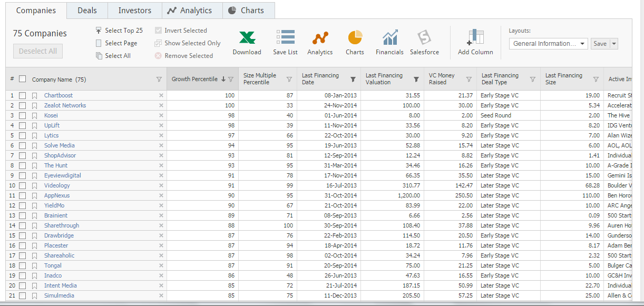Image resolution: width=644 pixels, height=306 pixels.
Task: Open the Inadco company link
Action: coord(53,276)
